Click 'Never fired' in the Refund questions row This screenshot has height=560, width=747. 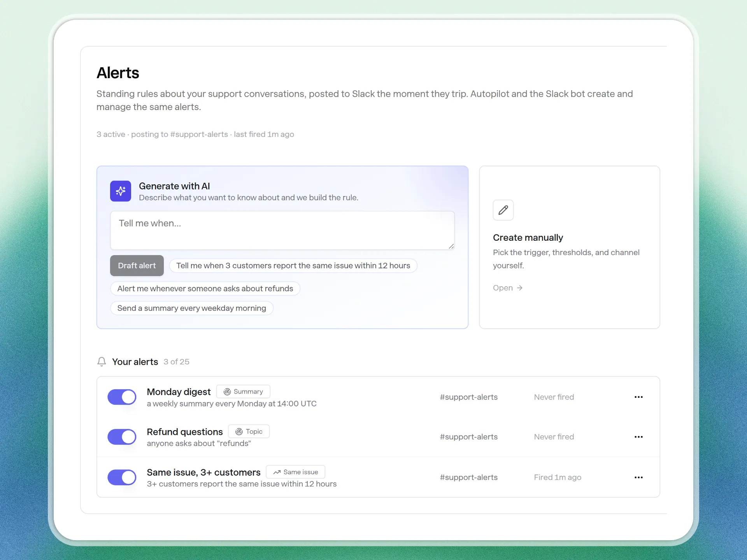coord(554,437)
